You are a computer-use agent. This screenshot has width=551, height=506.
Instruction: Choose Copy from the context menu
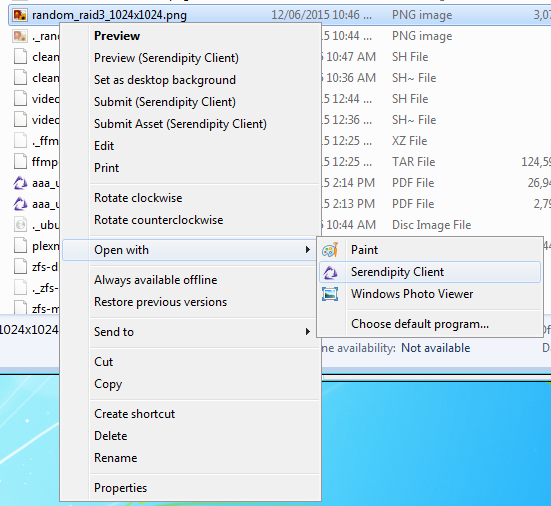pos(108,384)
